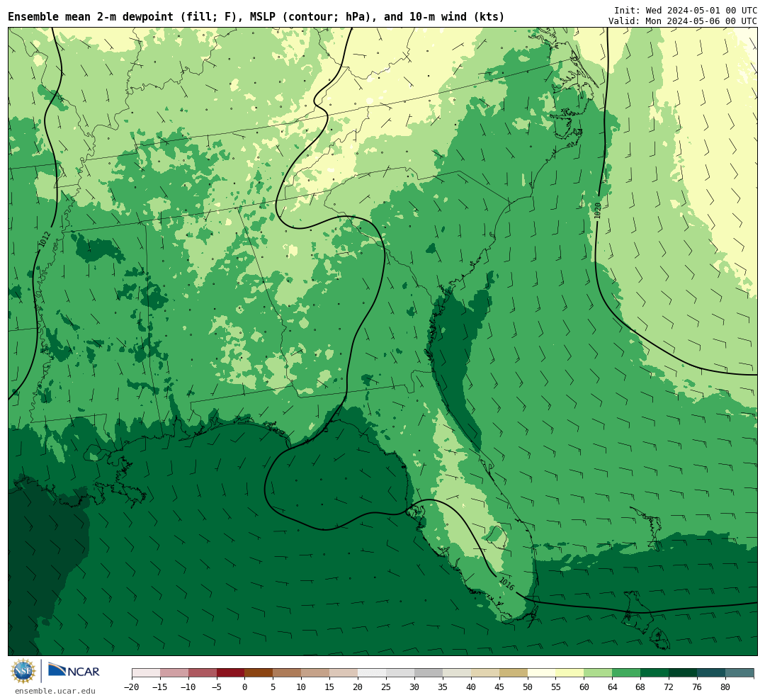The width and height of the screenshot is (765, 700).
Task: Click the colorbar tick label 25
Action: [387, 687]
